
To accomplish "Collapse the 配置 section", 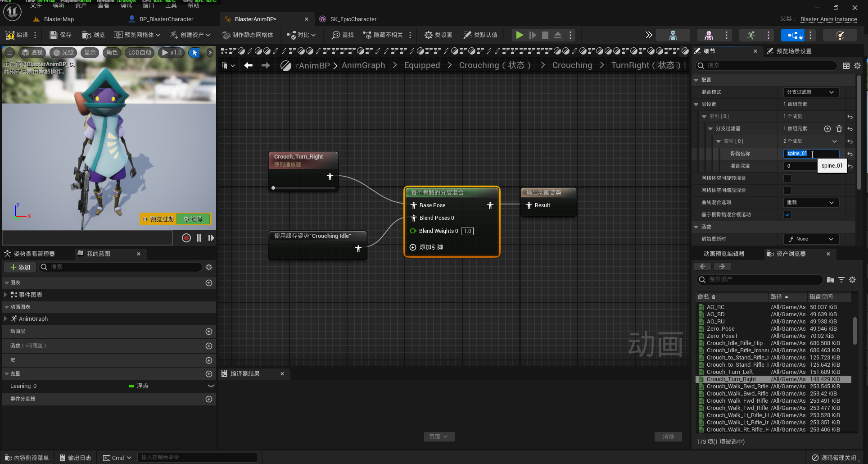I will (696, 80).
